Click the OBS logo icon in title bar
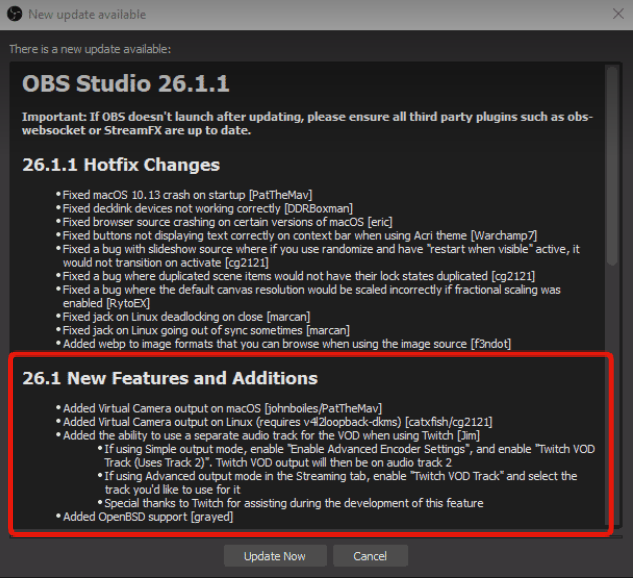Viewport: 633px width, 578px height. (x=15, y=14)
